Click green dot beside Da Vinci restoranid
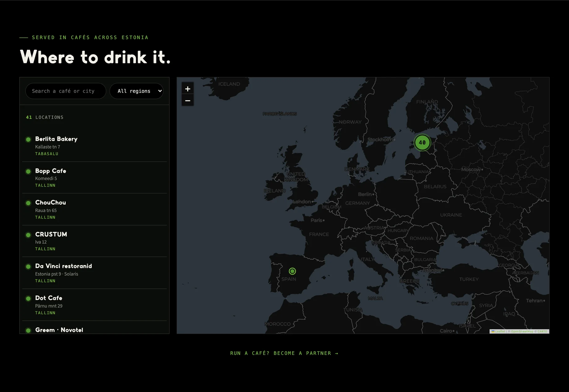 coord(28,267)
